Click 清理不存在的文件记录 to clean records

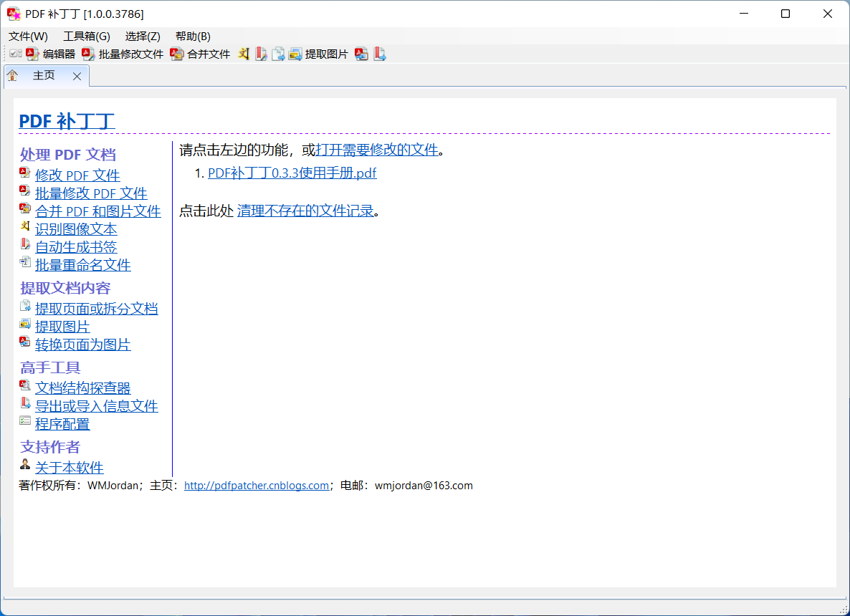(x=305, y=211)
